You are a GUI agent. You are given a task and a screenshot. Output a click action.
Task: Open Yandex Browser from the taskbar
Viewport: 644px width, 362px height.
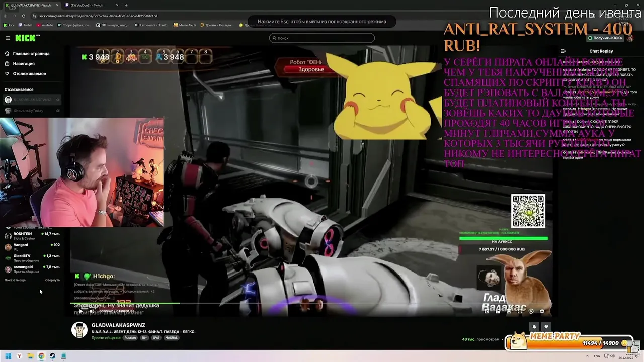pyautogui.click(x=19, y=356)
